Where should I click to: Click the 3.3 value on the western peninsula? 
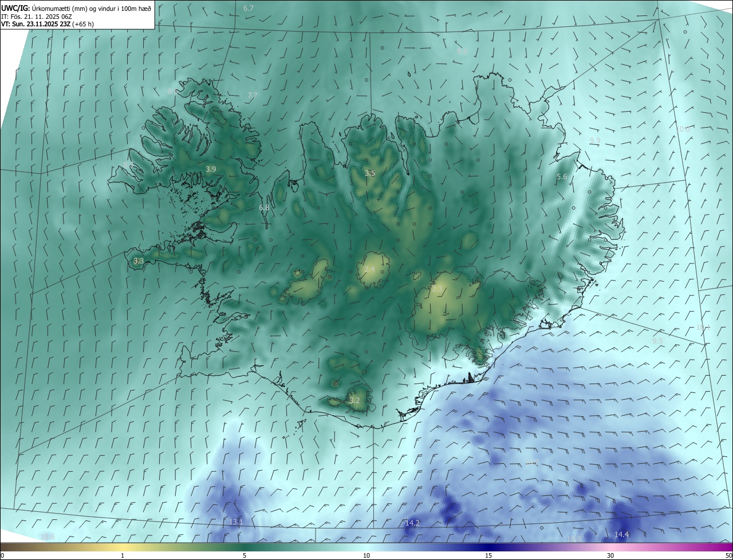point(139,261)
